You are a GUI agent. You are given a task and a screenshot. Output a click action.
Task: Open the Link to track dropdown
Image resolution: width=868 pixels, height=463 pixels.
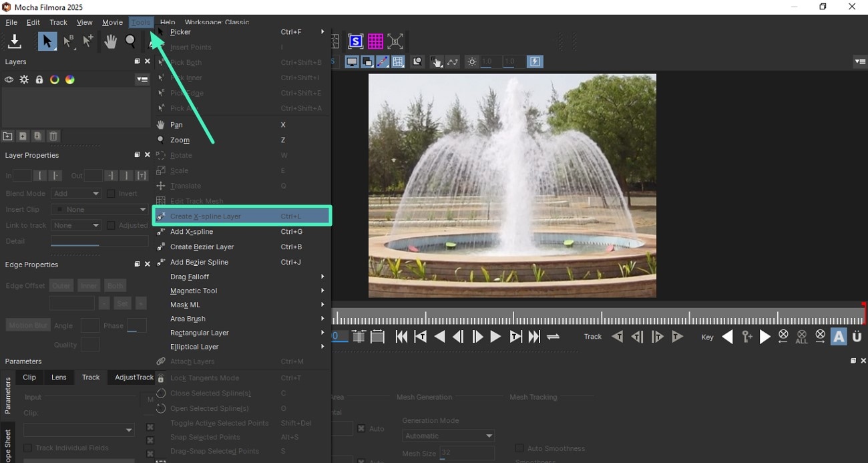(x=75, y=225)
